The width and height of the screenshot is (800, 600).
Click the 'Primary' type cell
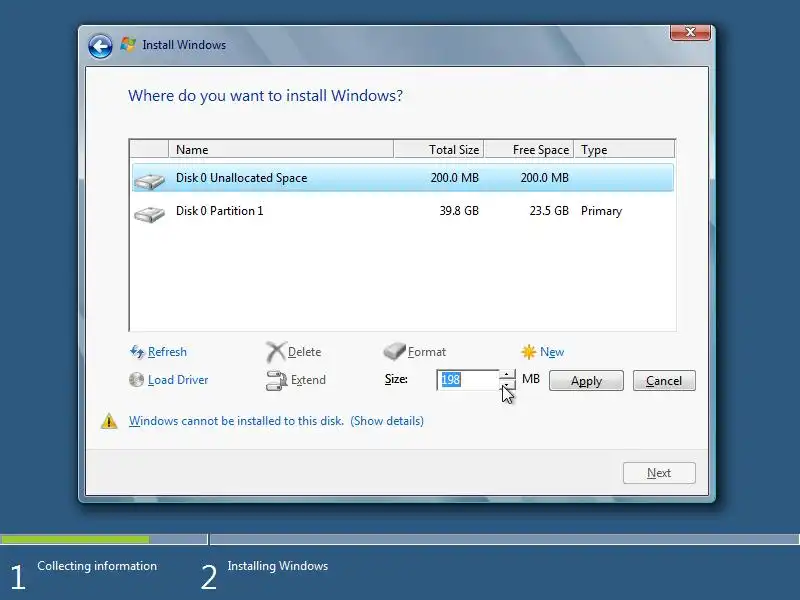click(601, 211)
